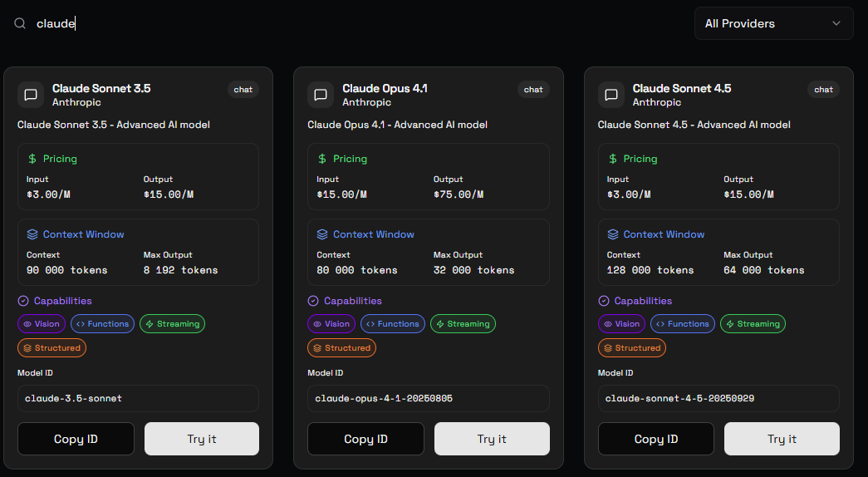Click the Capabilities check icon on Claude Sonnet 3.5
Image resolution: width=868 pixels, height=477 pixels.
[x=23, y=301]
